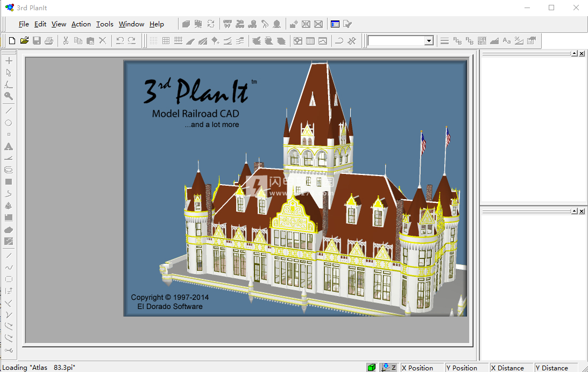
Task: Open the View menu
Action: tap(59, 24)
